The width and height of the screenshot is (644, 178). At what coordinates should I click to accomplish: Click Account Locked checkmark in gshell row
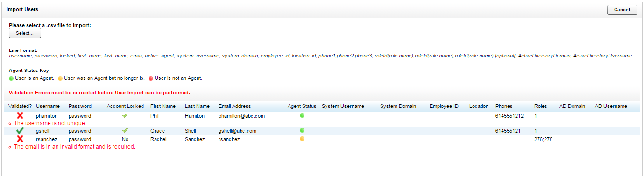click(x=125, y=130)
